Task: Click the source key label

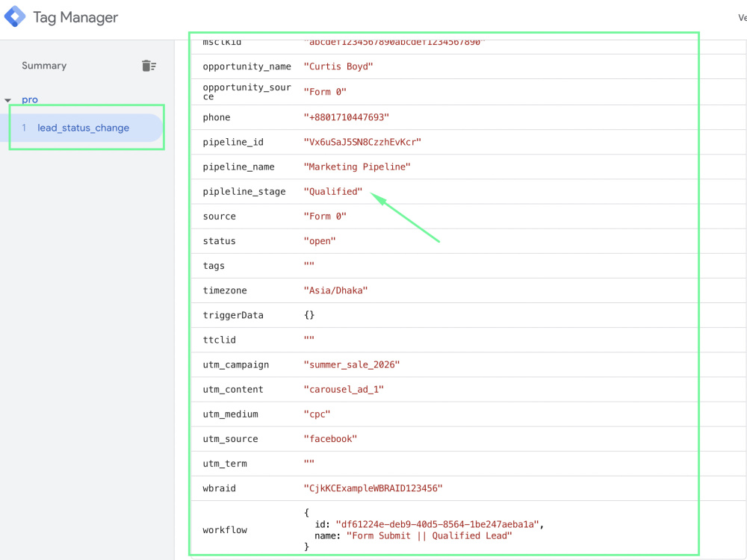Action: tap(219, 217)
